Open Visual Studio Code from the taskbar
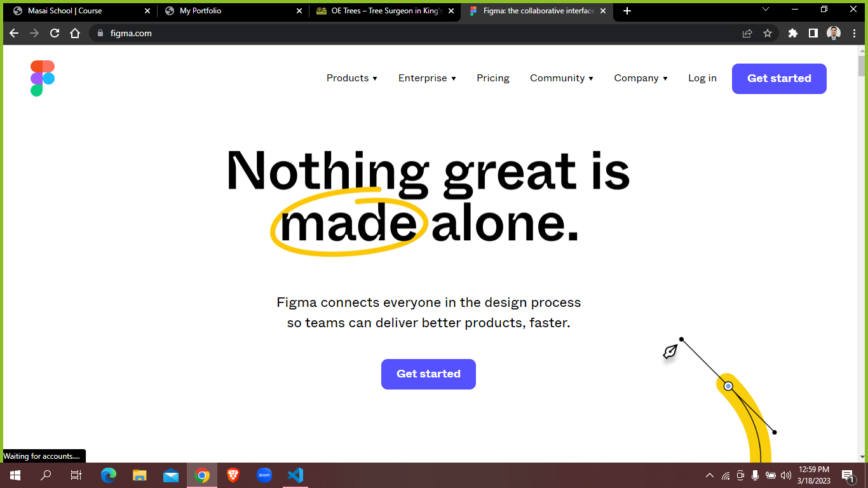 pyautogui.click(x=295, y=475)
